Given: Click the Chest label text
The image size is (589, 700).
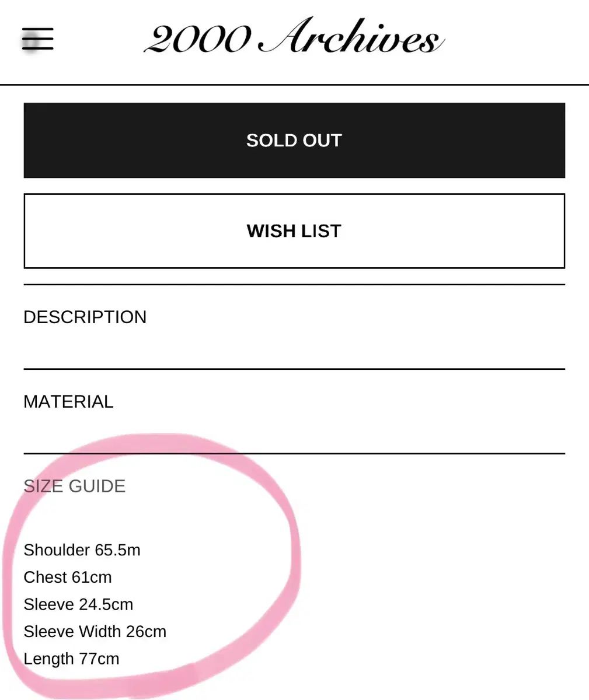Looking at the screenshot, I should 45,577.
